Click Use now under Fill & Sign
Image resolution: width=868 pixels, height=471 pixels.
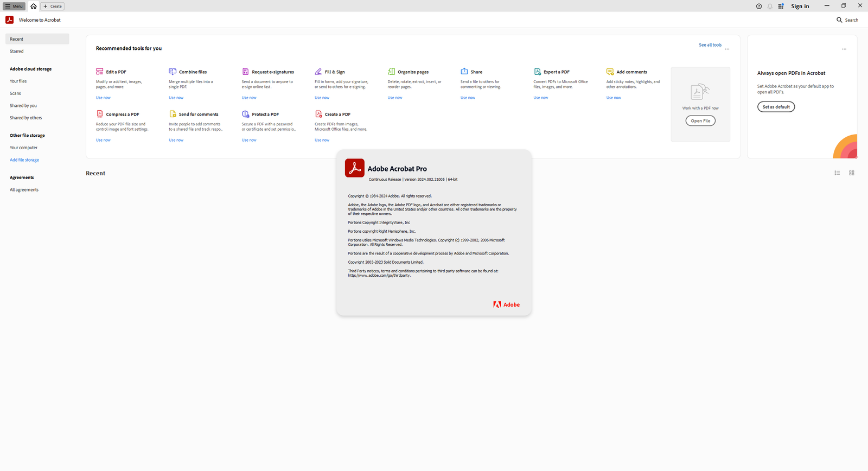pos(322,98)
